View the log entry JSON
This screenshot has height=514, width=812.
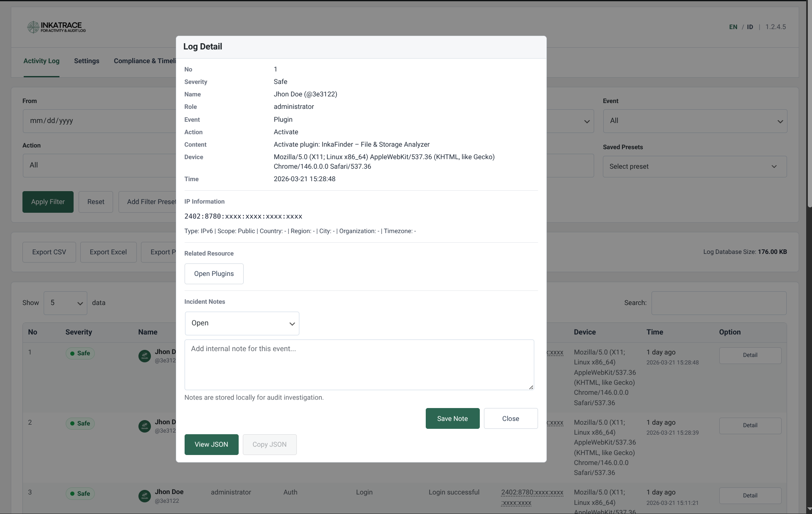pyautogui.click(x=211, y=444)
